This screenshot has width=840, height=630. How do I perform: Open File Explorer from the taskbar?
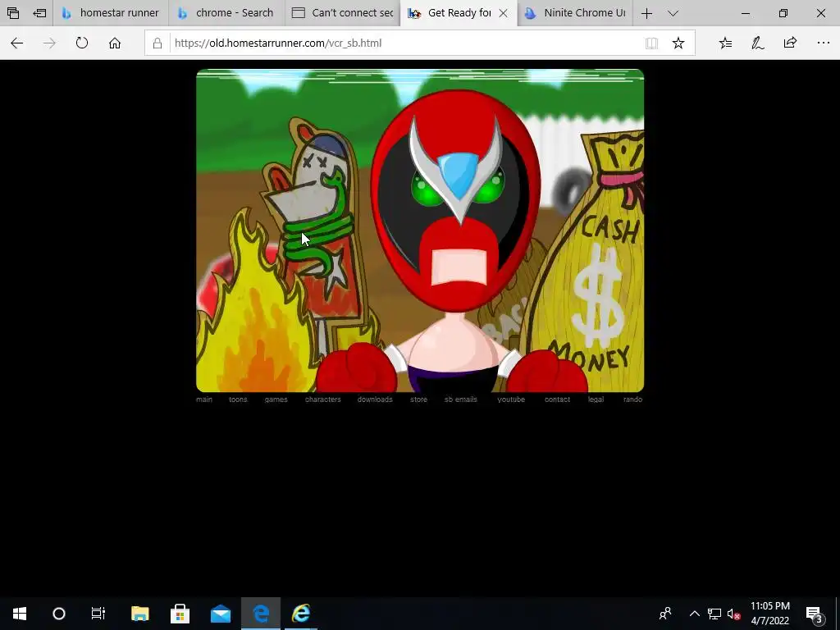139,614
